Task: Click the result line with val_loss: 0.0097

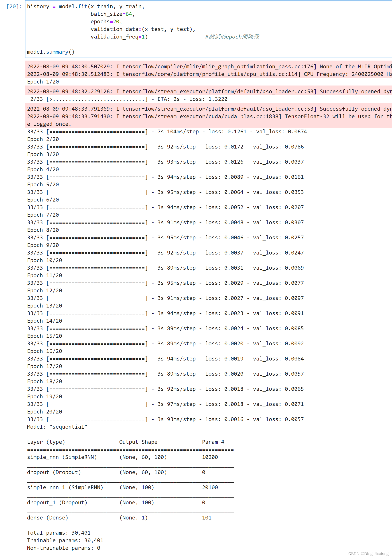Action: pyautogui.click(x=165, y=298)
